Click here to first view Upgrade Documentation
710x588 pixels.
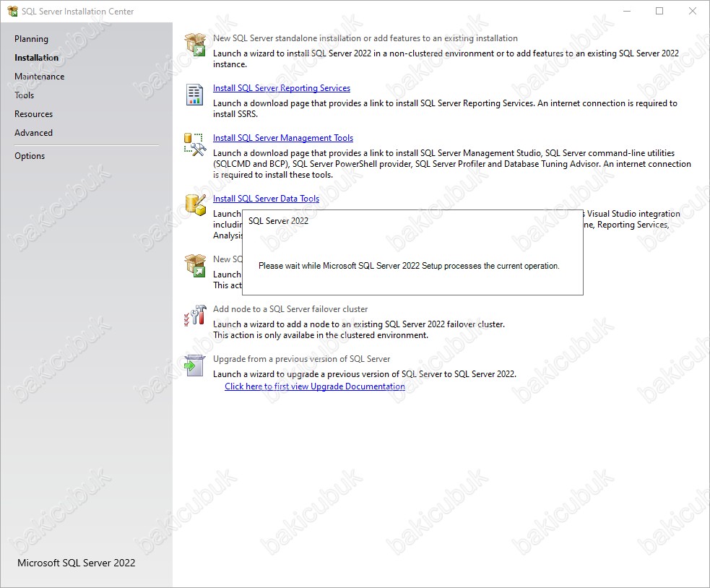[x=315, y=386]
